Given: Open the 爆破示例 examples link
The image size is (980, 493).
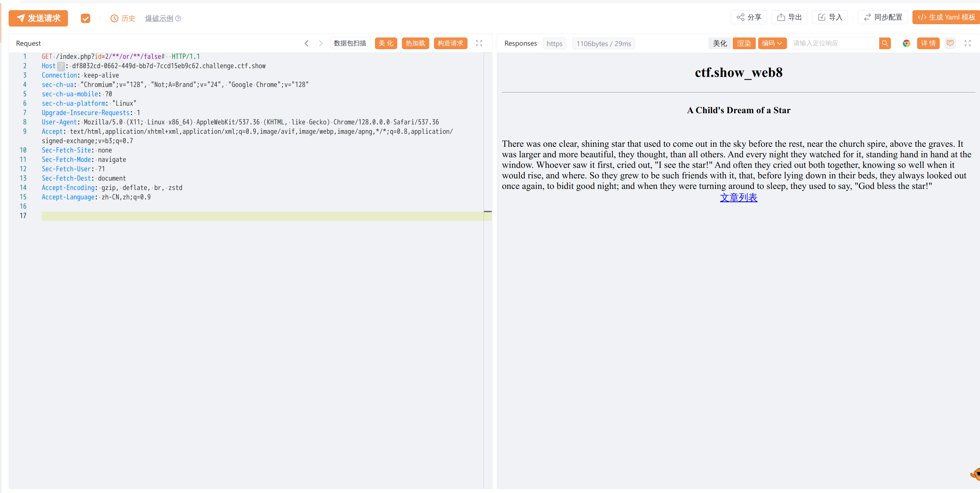Looking at the screenshot, I should click(159, 18).
